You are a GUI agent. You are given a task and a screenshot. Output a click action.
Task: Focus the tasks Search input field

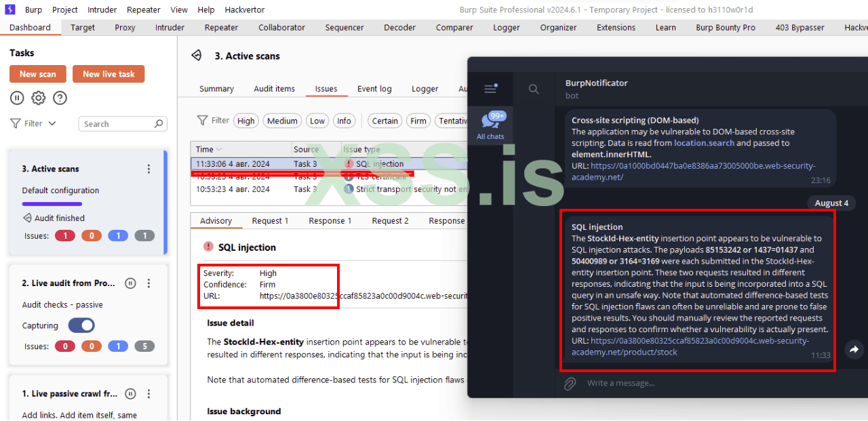click(x=123, y=123)
